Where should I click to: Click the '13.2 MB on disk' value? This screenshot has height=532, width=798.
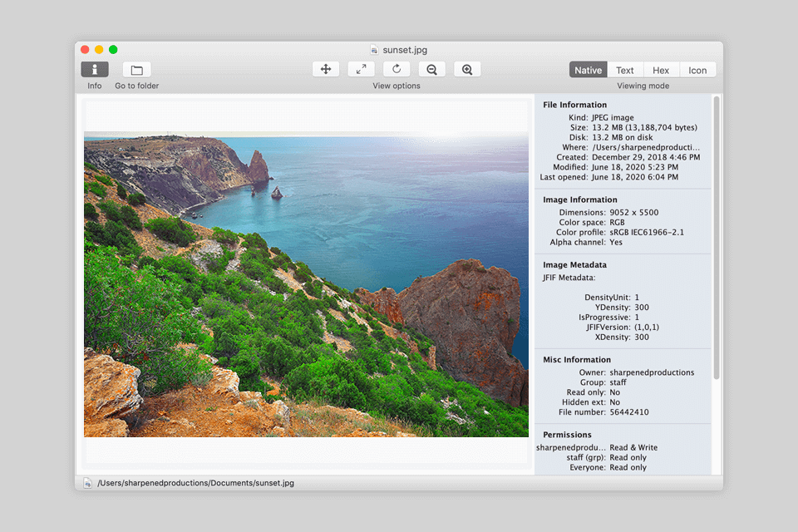(622, 137)
